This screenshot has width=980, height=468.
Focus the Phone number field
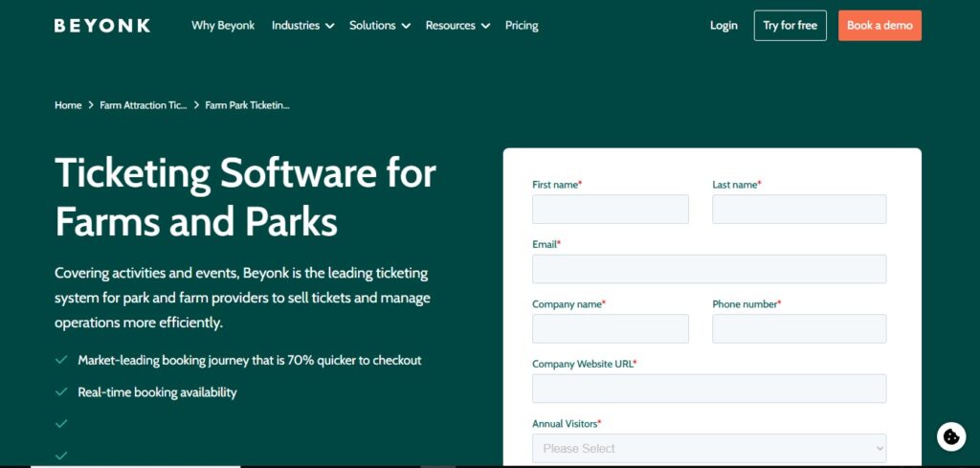click(x=799, y=328)
